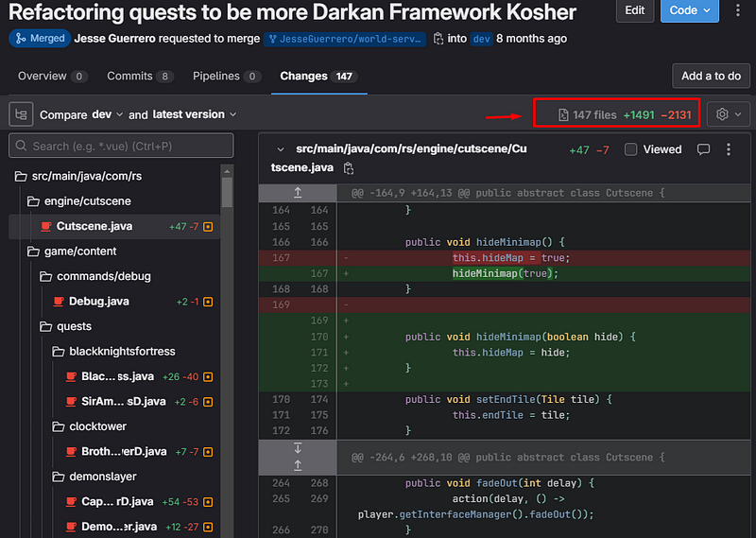Toggle the file tree browser icon
Image resolution: width=756 pixels, height=538 pixels.
[x=21, y=114]
